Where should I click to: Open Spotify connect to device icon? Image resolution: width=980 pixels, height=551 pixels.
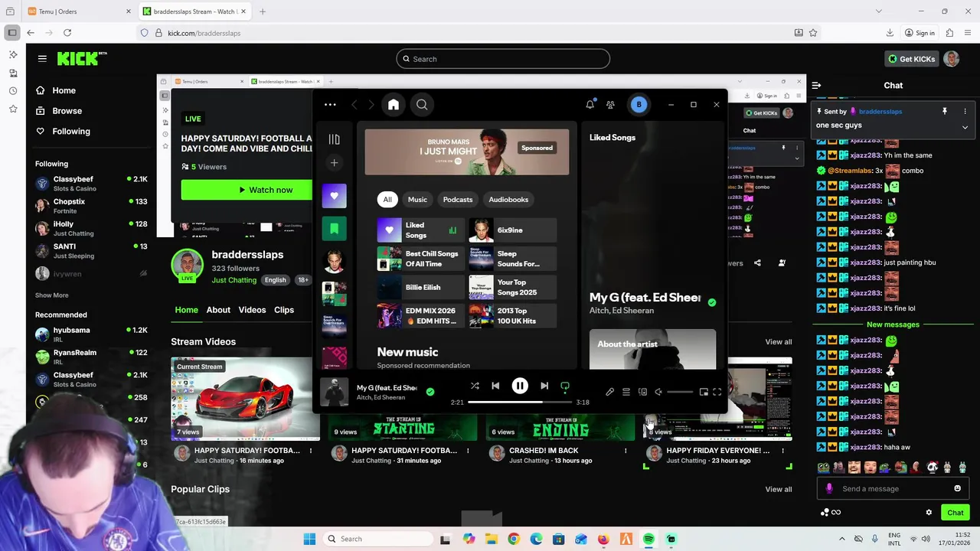coord(642,392)
